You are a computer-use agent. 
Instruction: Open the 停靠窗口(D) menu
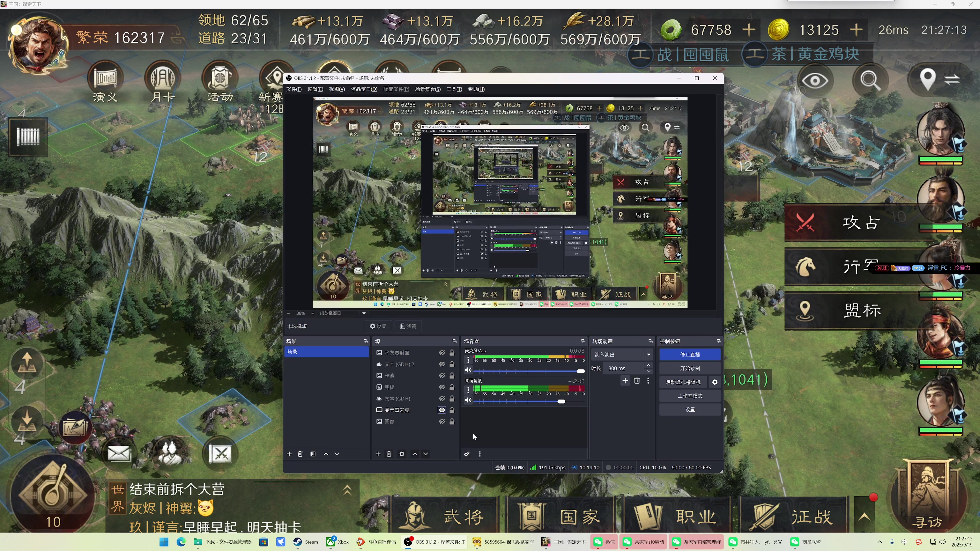[x=364, y=89]
